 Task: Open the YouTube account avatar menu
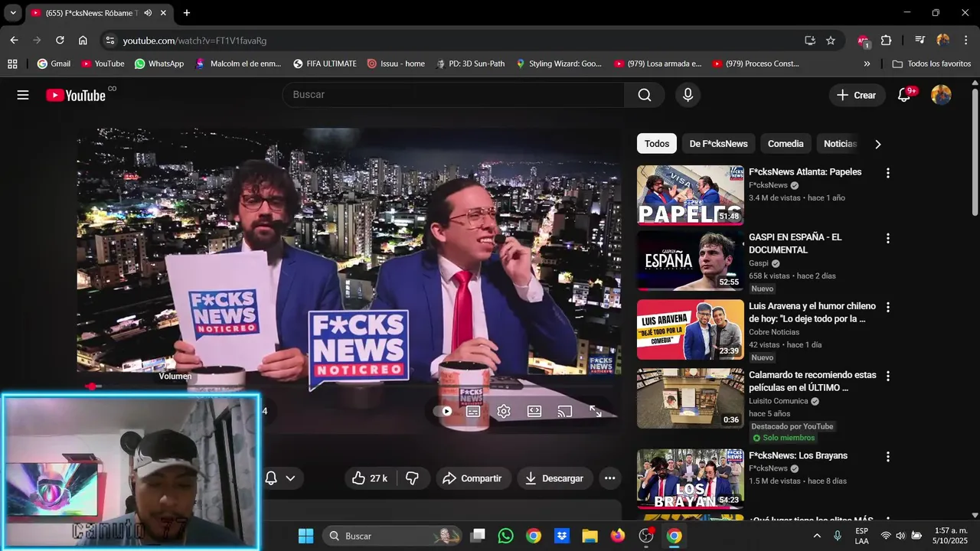click(x=941, y=95)
